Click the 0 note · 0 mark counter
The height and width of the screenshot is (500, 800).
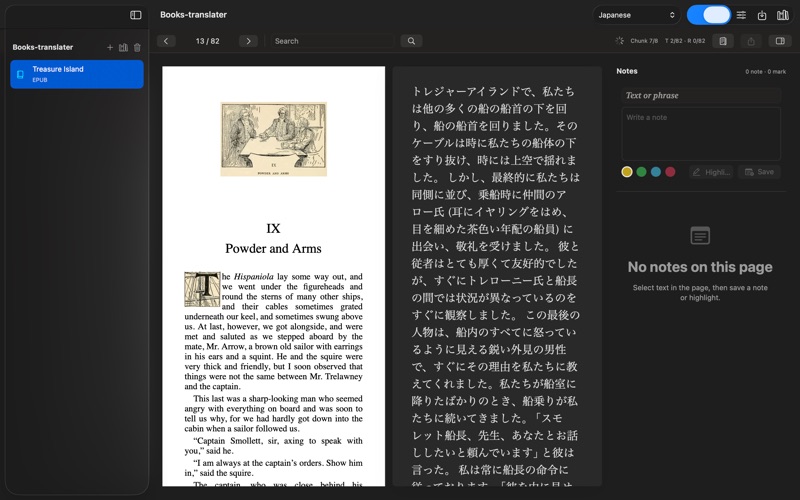765,72
